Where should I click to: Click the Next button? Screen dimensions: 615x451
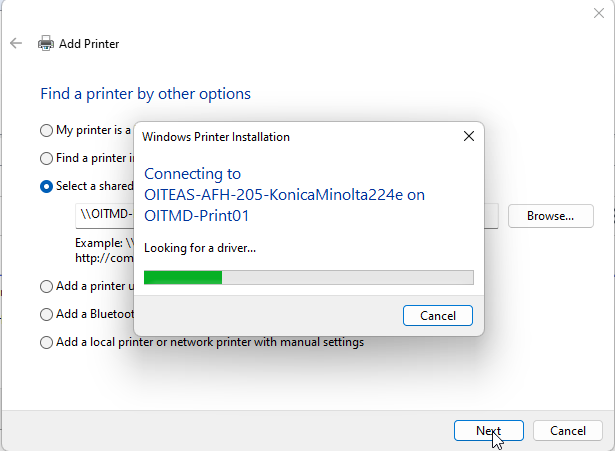coord(488,431)
